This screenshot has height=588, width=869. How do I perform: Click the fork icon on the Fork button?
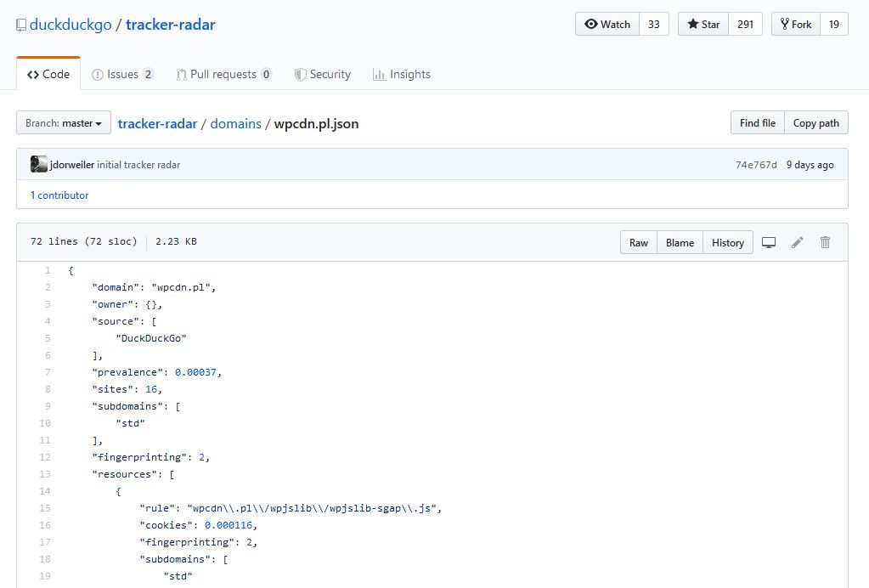pos(786,24)
